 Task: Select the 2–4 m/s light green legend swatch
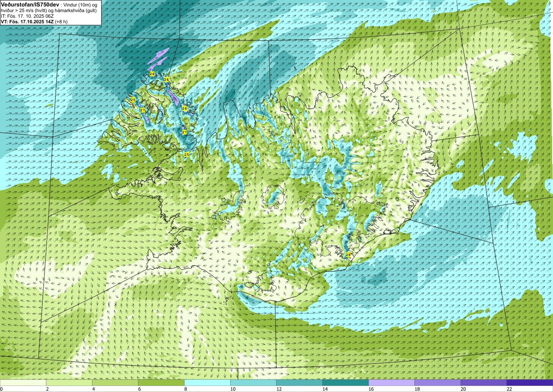click(x=69, y=383)
